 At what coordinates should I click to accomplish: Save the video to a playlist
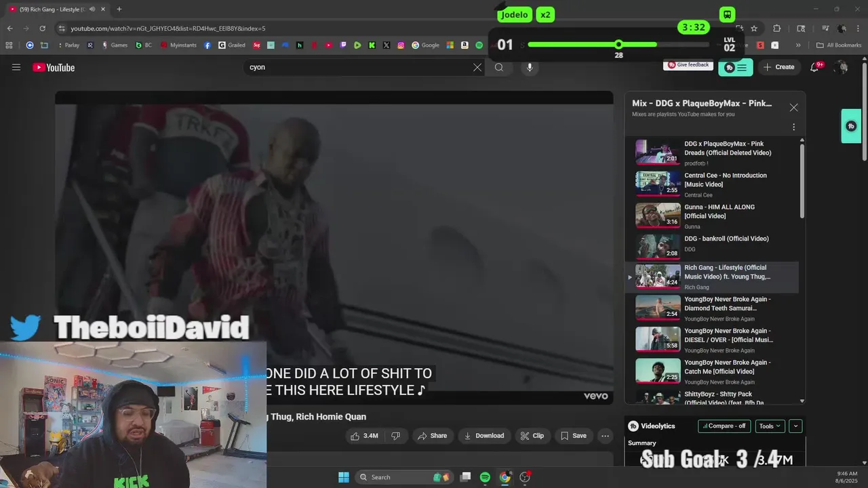click(x=574, y=436)
